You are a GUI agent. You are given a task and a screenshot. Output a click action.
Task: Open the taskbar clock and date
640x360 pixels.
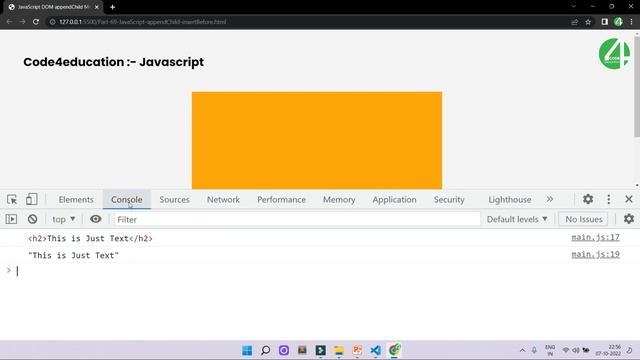(x=608, y=350)
